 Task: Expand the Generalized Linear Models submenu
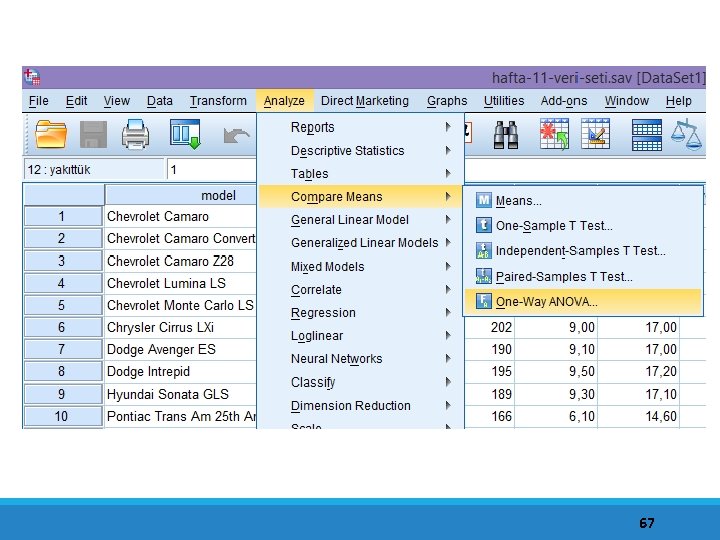point(360,243)
